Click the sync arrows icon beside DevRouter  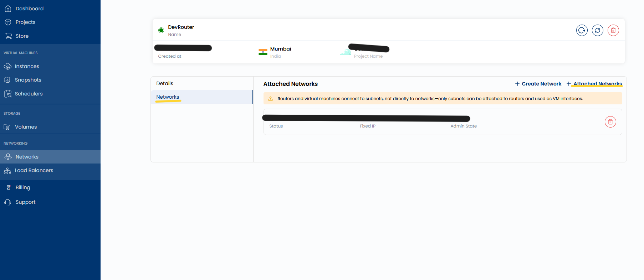pos(597,30)
